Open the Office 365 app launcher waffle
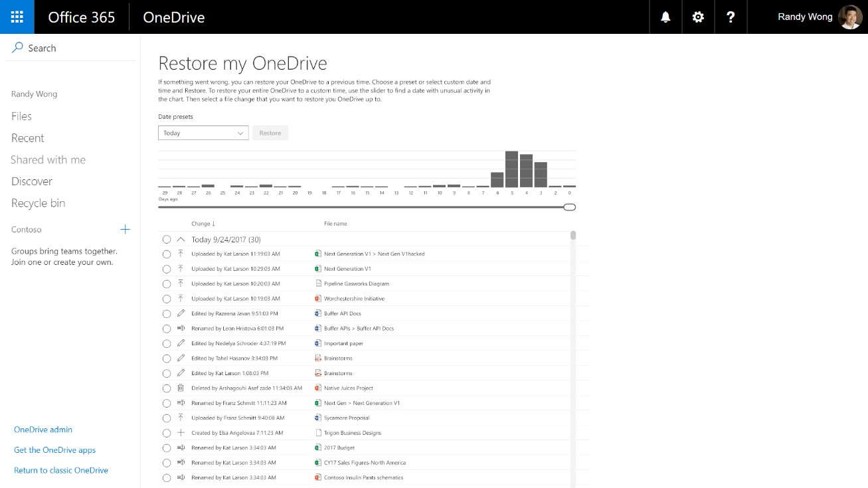 (x=17, y=17)
